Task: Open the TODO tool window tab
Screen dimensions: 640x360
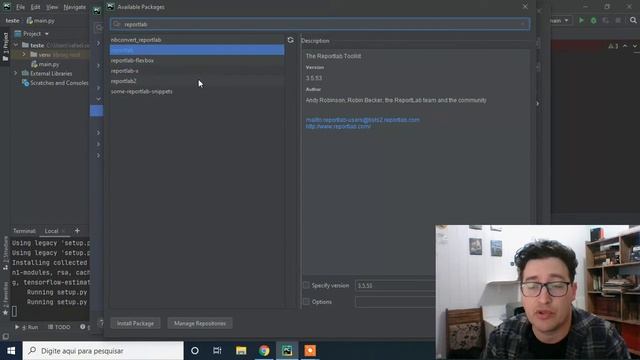Action: pyautogui.click(x=59, y=327)
